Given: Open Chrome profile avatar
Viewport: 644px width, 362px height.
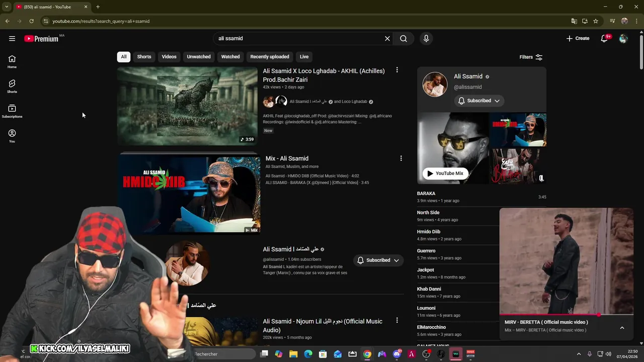Looking at the screenshot, I should click(624, 21).
